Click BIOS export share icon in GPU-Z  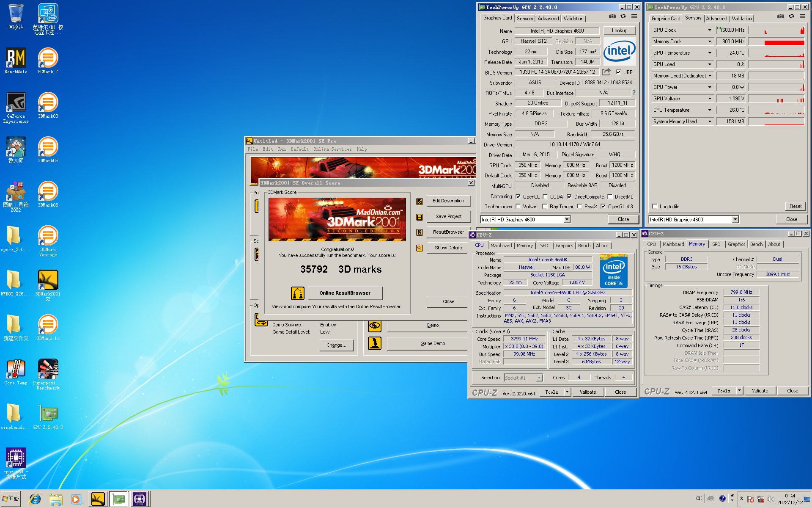pyautogui.click(x=606, y=72)
